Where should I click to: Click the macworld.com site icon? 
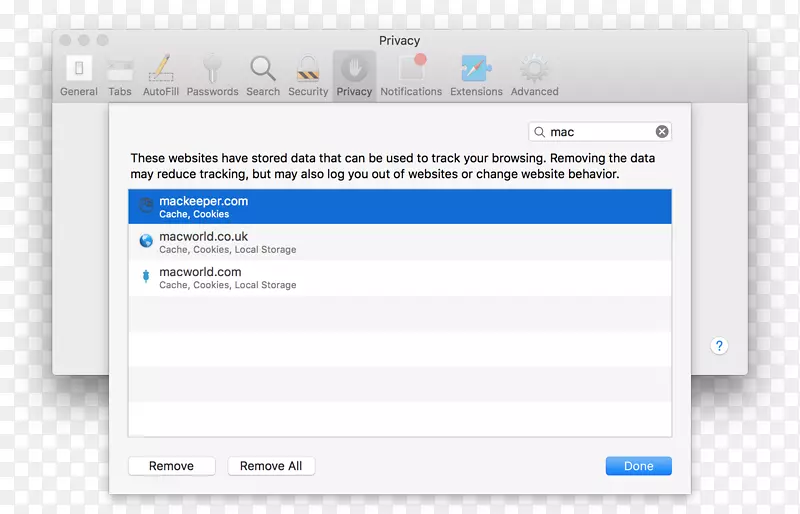[146, 276]
